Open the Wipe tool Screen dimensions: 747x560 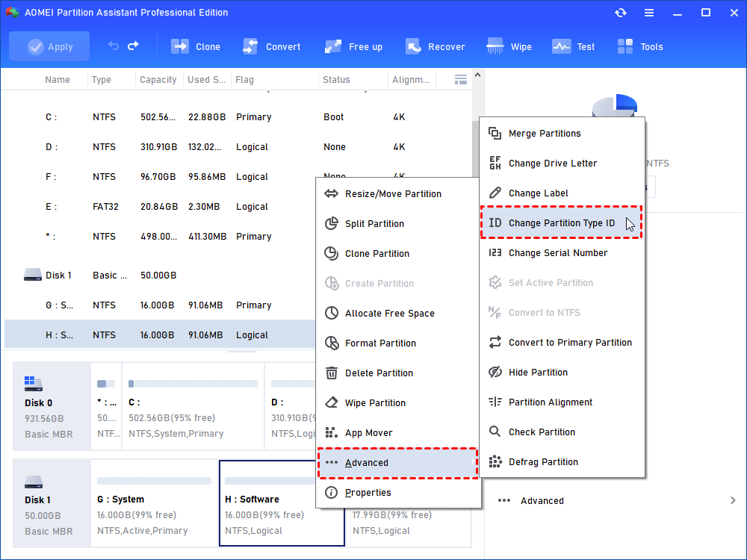point(509,46)
